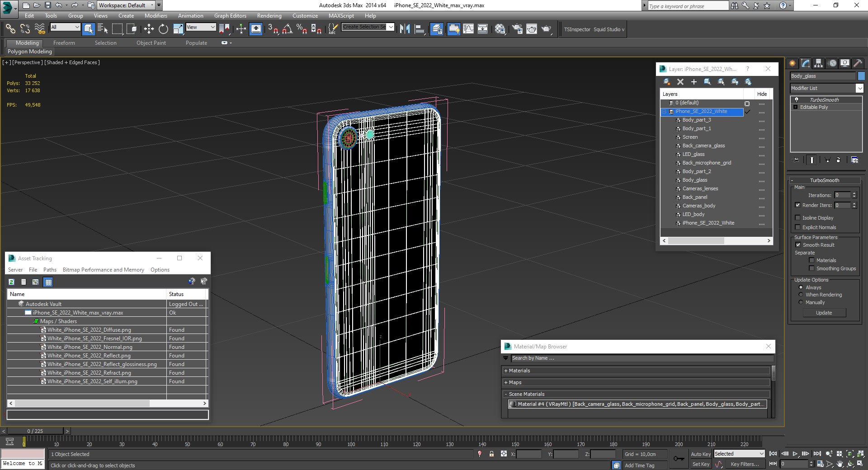Image resolution: width=868 pixels, height=470 pixels.
Task: Open the Create command panel tab
Action: point(792,63)
